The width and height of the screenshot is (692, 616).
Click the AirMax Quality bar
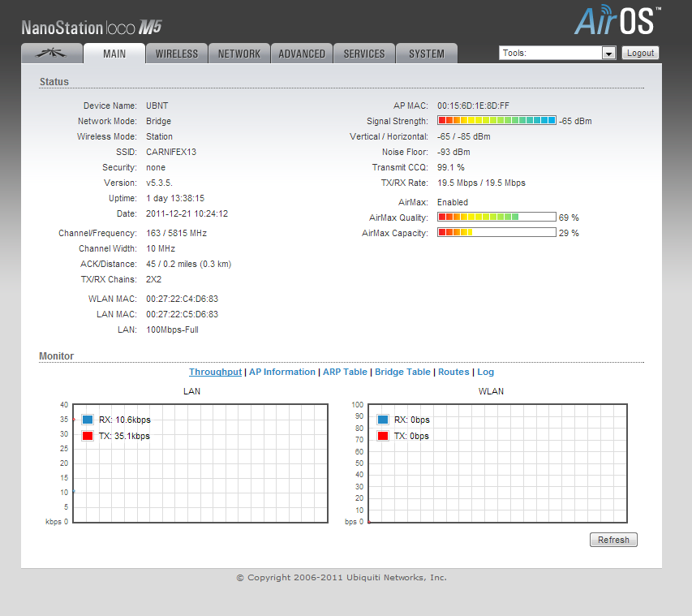click(x=496, y=218)
